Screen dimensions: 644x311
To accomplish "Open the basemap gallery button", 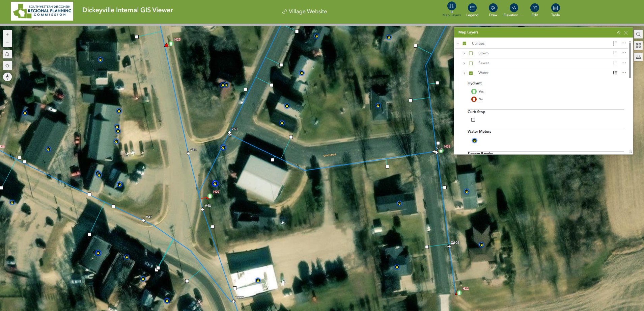I will click(638, 46).
